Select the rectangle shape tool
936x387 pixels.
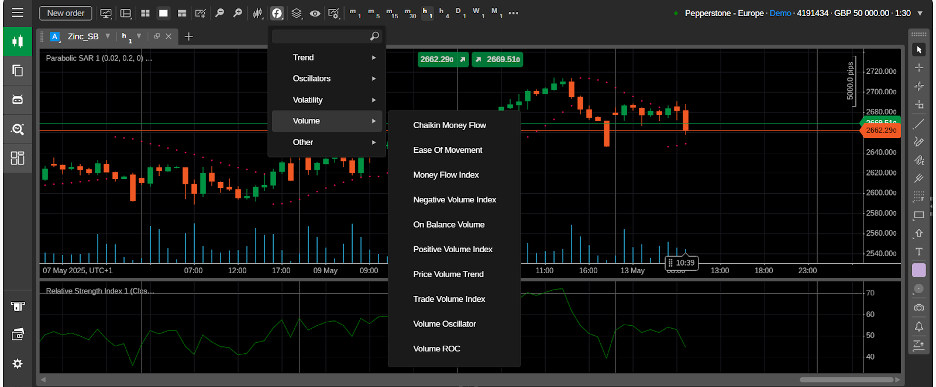tap(919, 215)
